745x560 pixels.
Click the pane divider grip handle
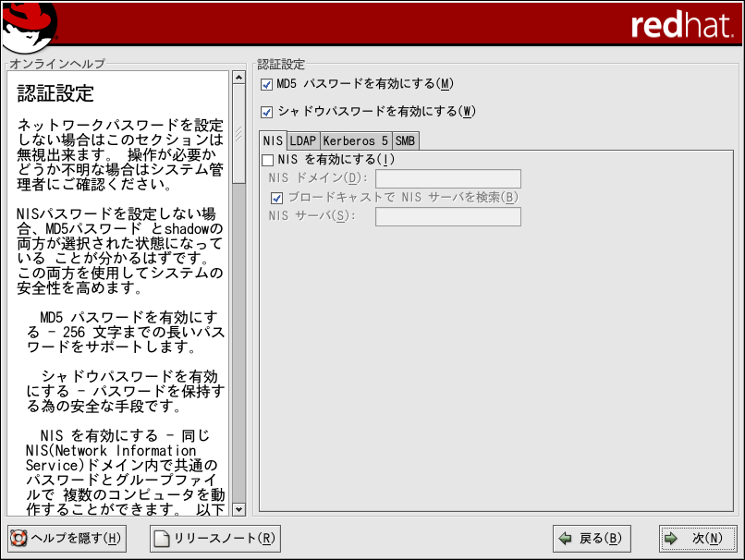click(x=250, y=286)
